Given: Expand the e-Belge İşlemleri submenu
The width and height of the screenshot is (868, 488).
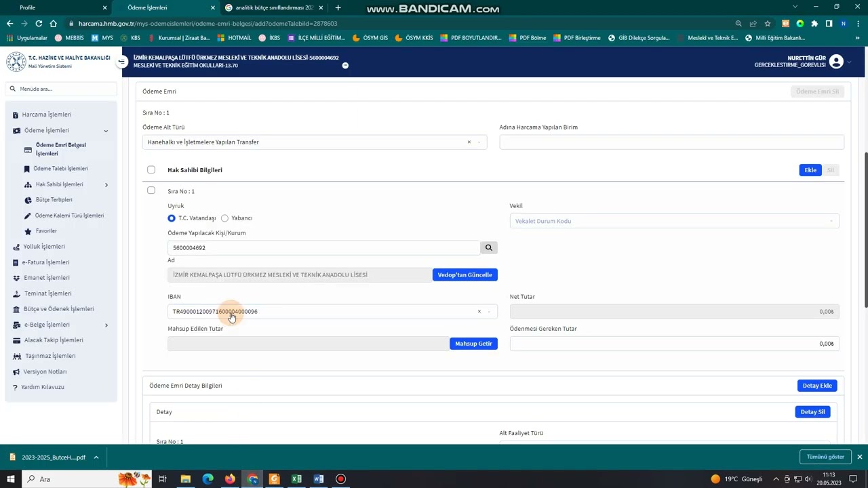Looking at the screenshot, I should (106, 325).
